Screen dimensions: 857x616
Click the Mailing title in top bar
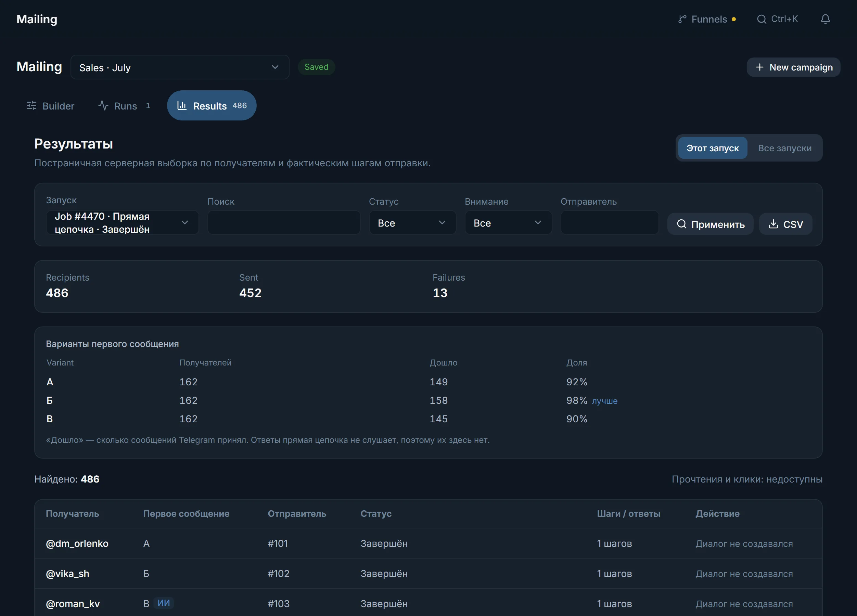[x=37, y=19]
